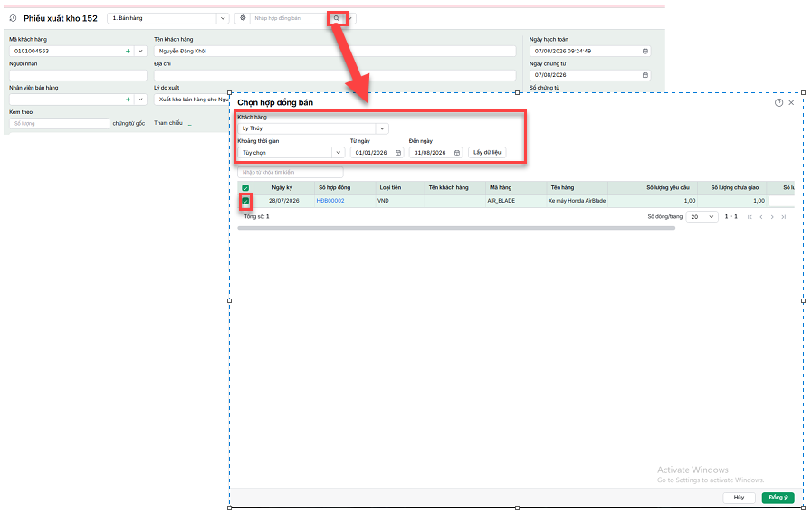Toggle checkbox for contract row HĐB00002

click(x=245, y=201)
